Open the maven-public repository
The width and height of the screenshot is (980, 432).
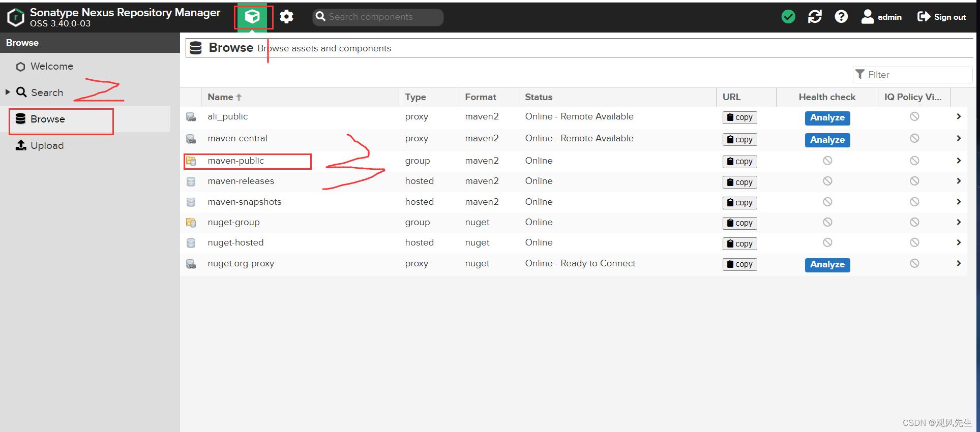pyautogui.click(x=236, y=161)
